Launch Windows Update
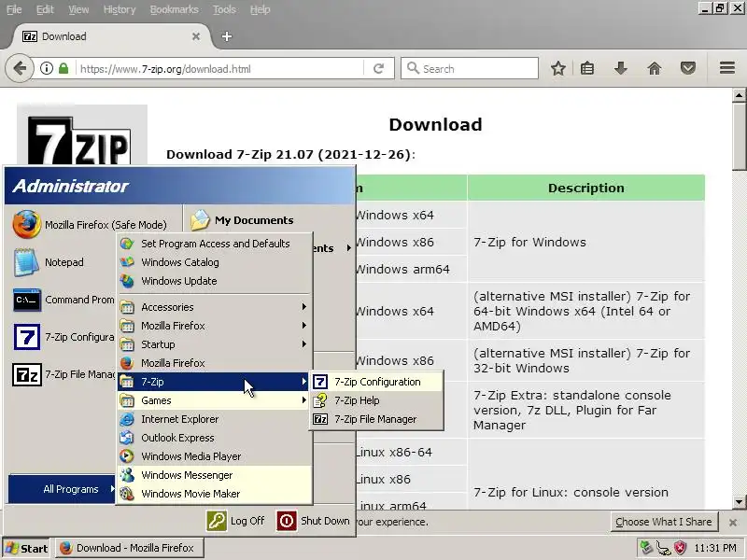 [215, 281]
